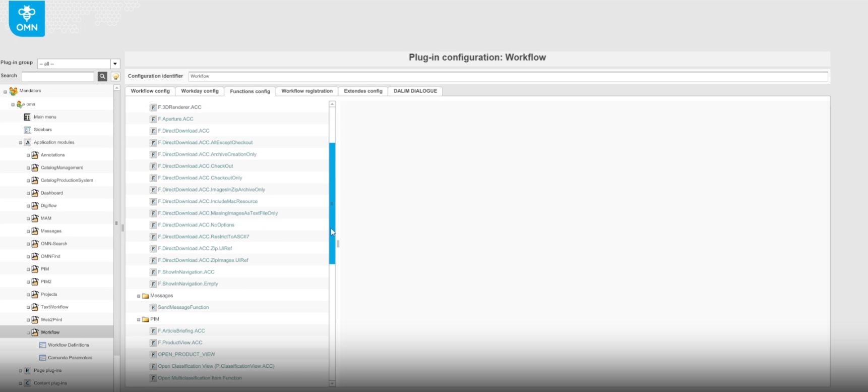Click the Search input field
Image resolution: width=868 pixels, height=392 pixels.
(58, 76)
